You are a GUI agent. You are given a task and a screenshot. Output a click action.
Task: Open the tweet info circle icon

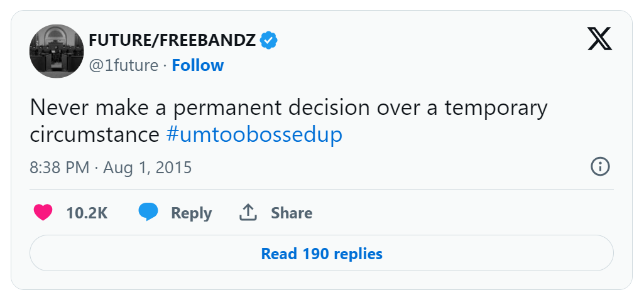(600, 167)
